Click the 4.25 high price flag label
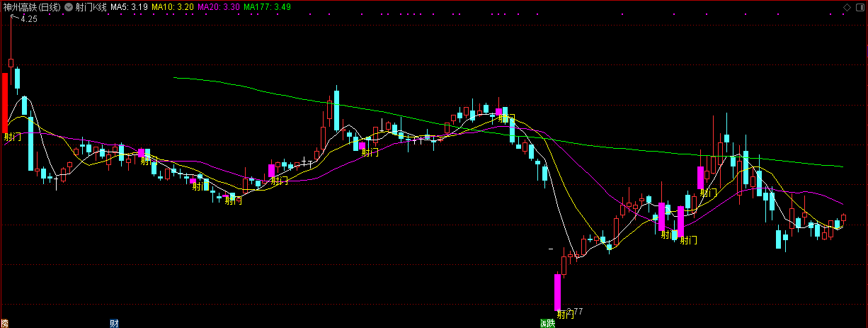This screenshot has width=868, height=328. (29, 19)
